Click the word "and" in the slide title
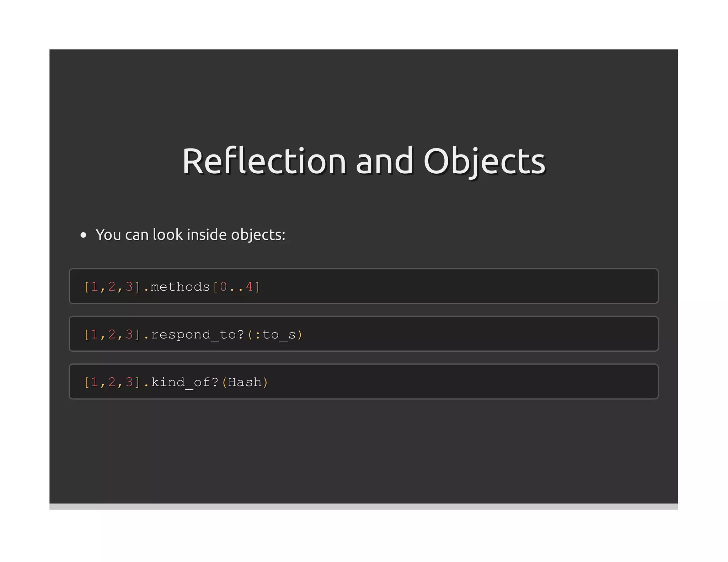 pyautogui.click(x=385, y=161)
